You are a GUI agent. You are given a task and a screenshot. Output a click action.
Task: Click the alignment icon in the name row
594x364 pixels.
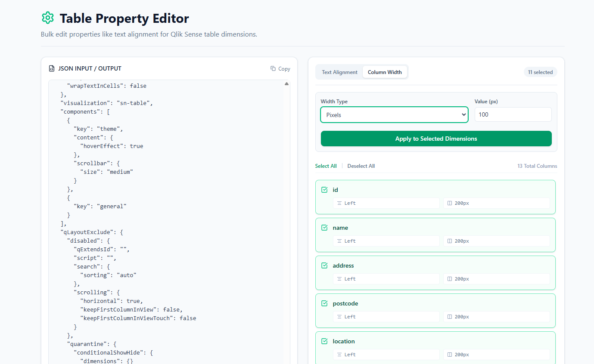(339, 241)
